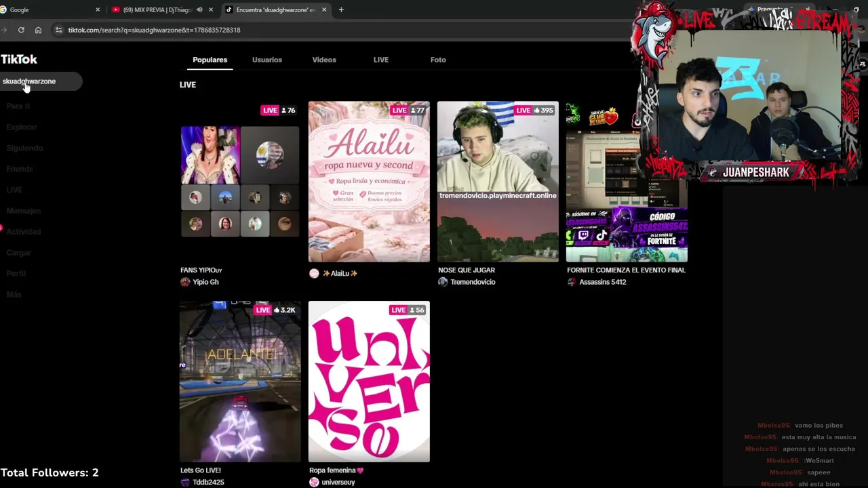The image size is (868, 488).
Task: Open the Alailu ropa nueva live thumbnail
Action: [x=369, y=182]
